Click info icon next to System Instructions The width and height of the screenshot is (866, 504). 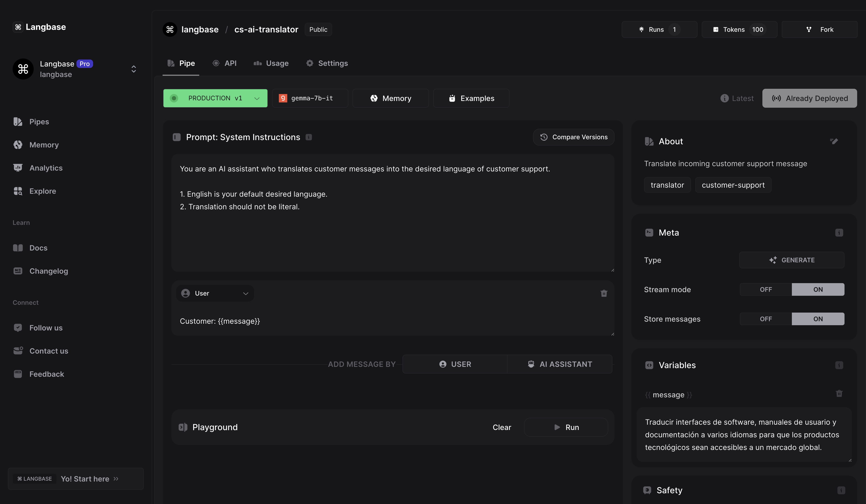pyautogui.click(x=309, y=137)
